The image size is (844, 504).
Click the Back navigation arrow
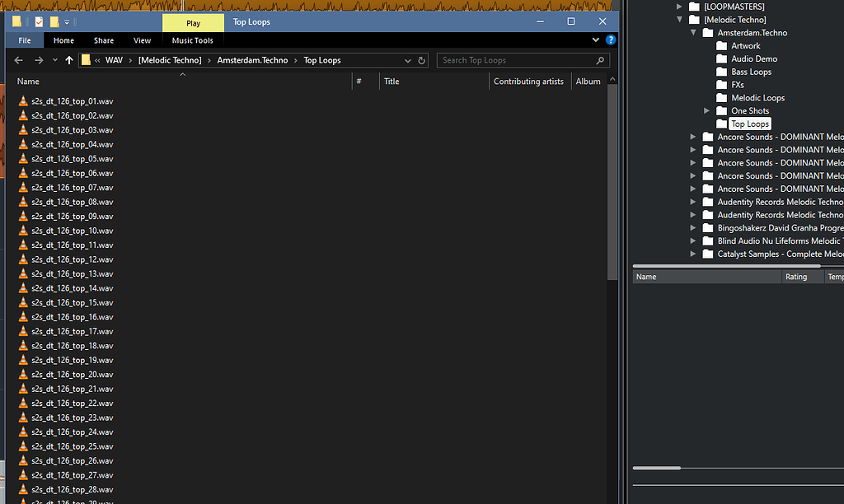click(x=18, y=59)
